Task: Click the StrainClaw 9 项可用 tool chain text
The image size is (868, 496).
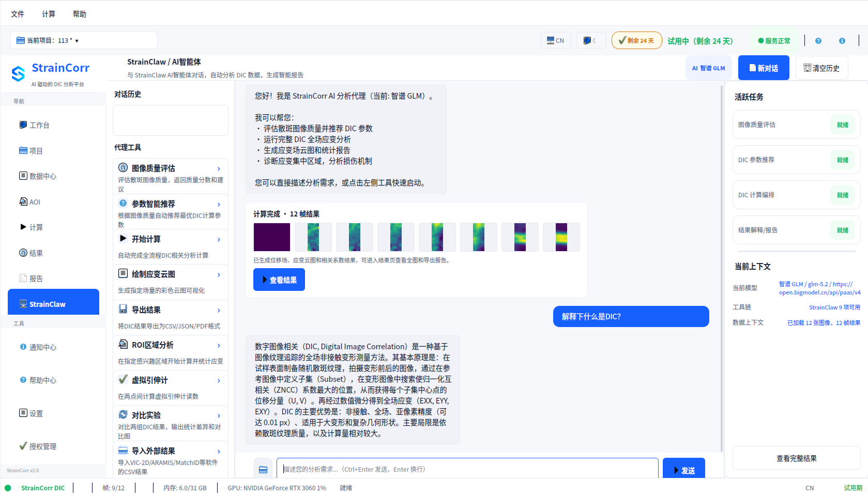Action: [x=834, y=307]
